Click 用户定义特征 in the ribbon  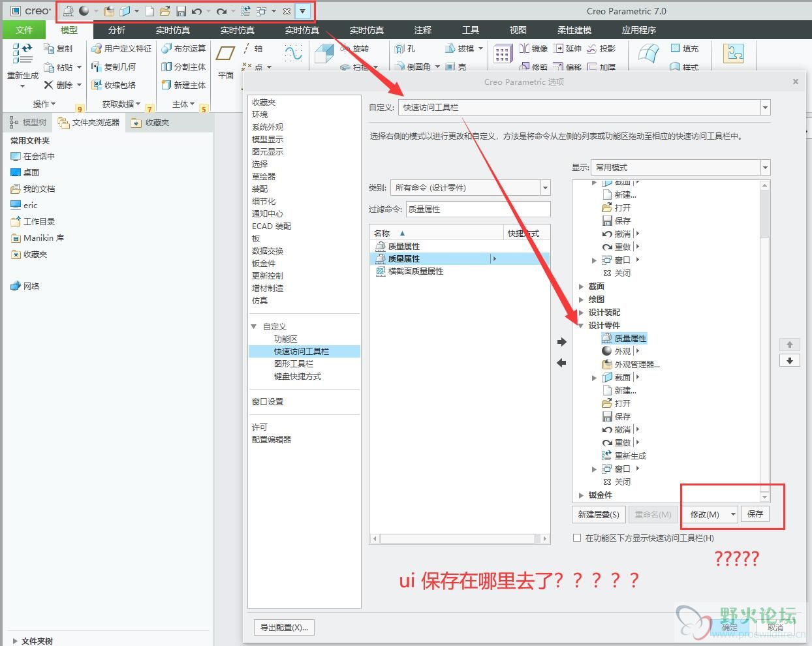[x=121, y=48]
